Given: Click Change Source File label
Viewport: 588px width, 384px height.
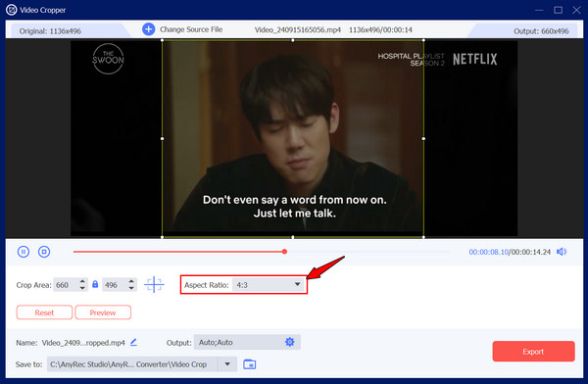Looking at the screenshot, I should tap(191, 29).
